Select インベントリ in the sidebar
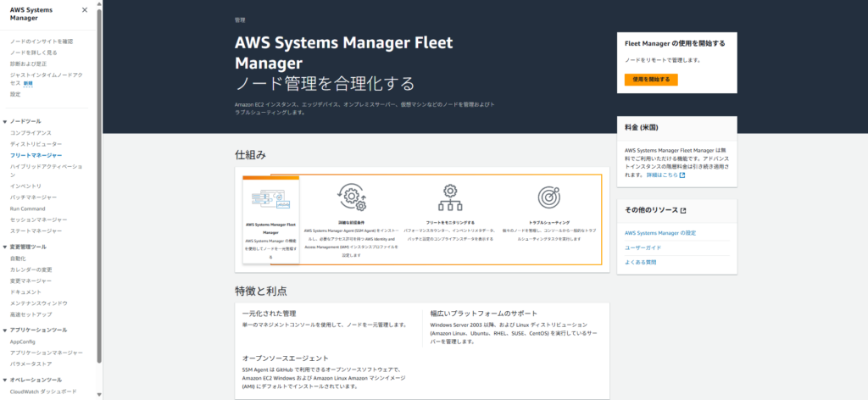Viewport: 868px width, 400px height. pyautogui.click(x=25, y=186)
